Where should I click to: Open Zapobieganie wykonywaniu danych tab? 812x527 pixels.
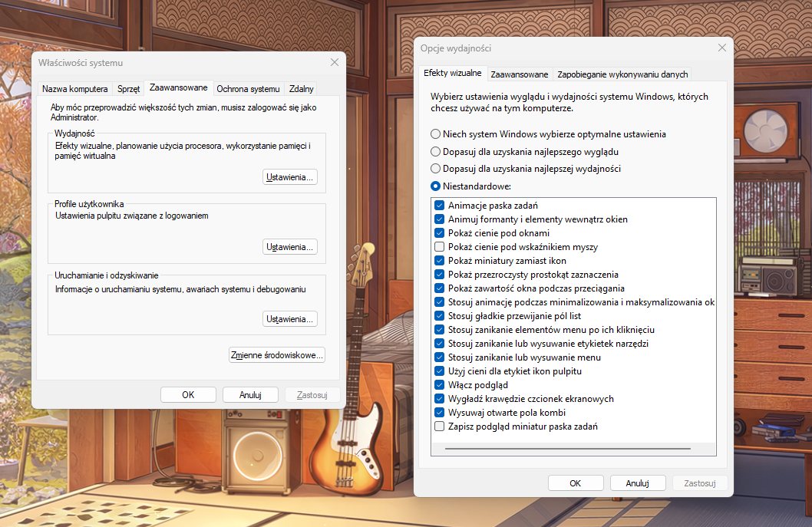click(x=622, y=74)
